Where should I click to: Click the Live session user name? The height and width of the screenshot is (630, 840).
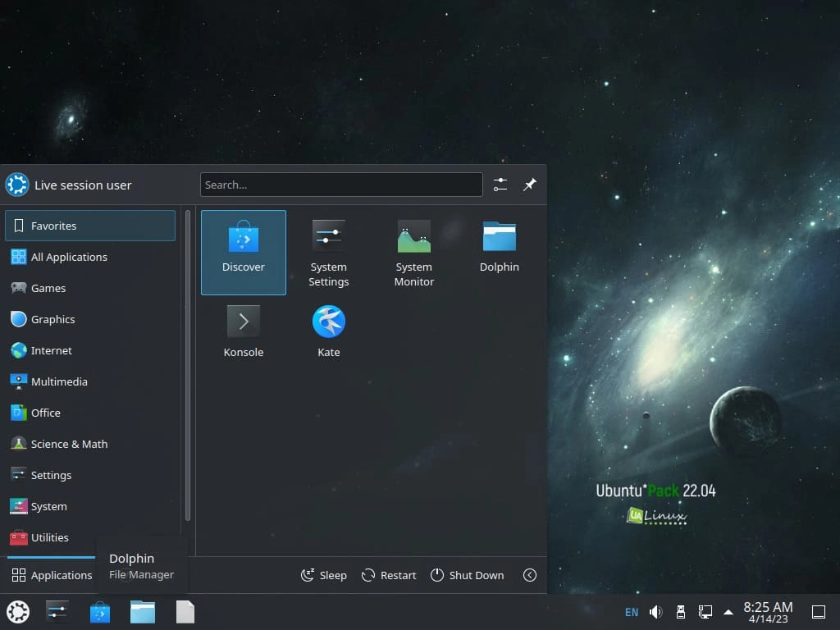[x=83, y=185]
